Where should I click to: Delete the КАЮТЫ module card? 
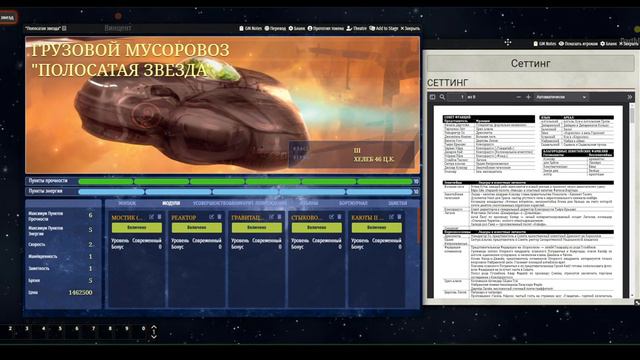tap(399, 217)
